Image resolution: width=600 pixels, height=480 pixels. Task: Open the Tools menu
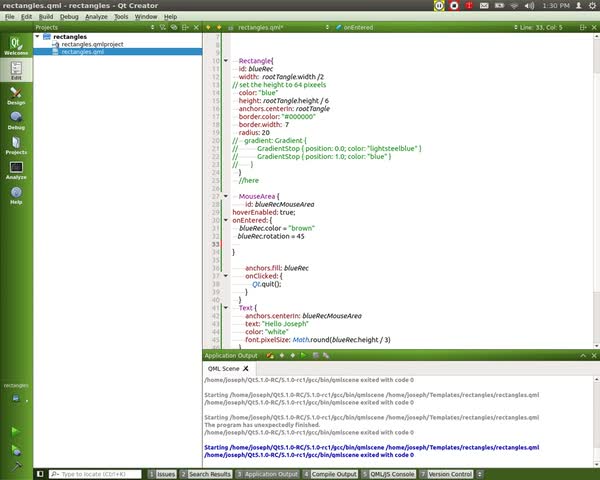click(x=120, y=17)
